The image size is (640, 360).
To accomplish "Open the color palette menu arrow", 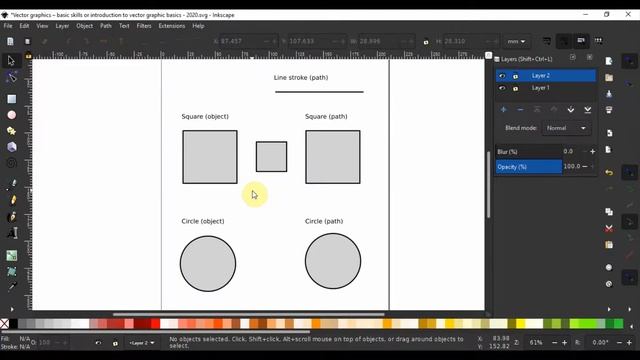I will (631, 326).
